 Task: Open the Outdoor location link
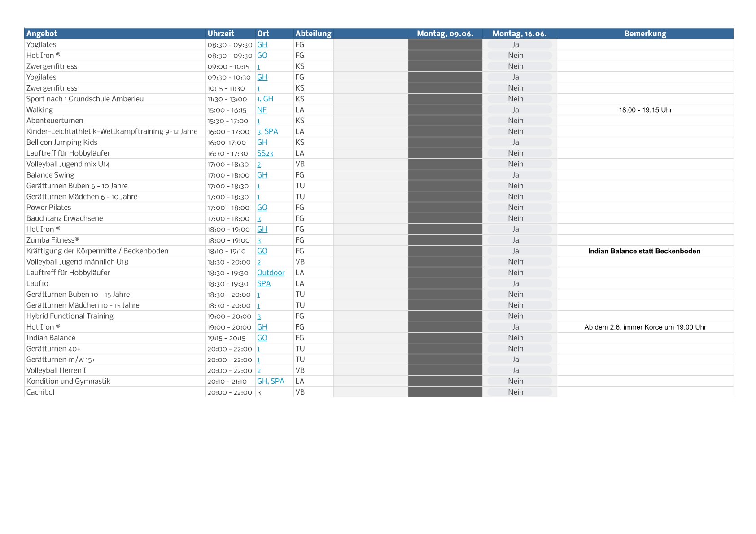click(271, 273)
